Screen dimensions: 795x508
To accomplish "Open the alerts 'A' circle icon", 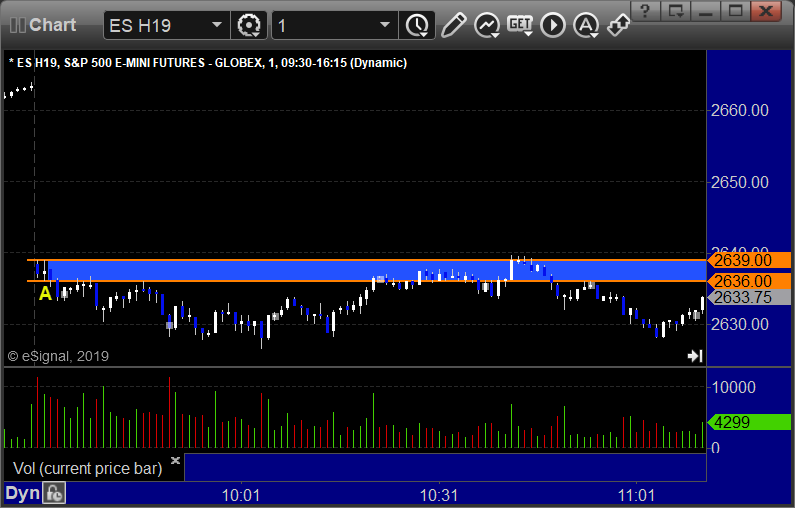I will [586, 24].
